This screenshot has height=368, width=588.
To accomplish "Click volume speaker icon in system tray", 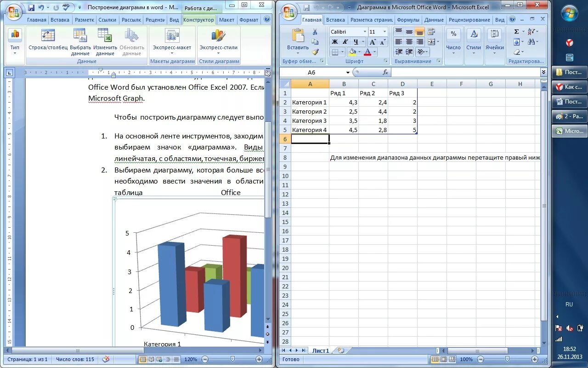I will (570, 328).
